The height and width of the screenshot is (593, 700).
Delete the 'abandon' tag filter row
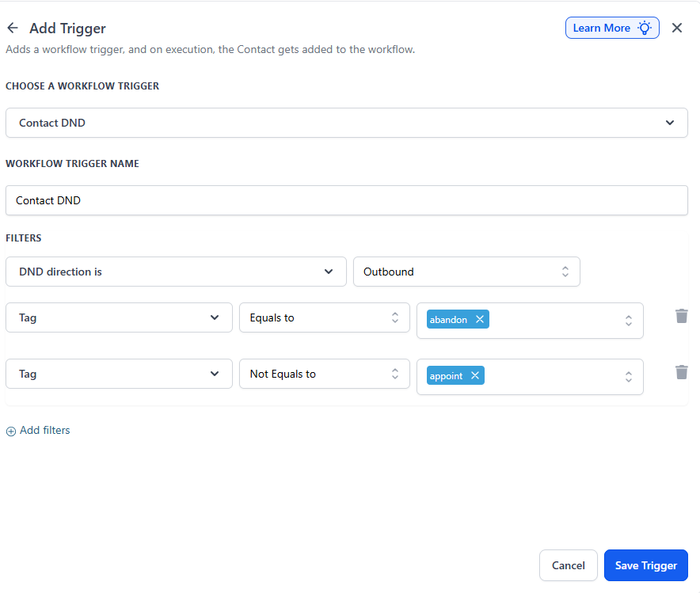click(x=681, y=317)
